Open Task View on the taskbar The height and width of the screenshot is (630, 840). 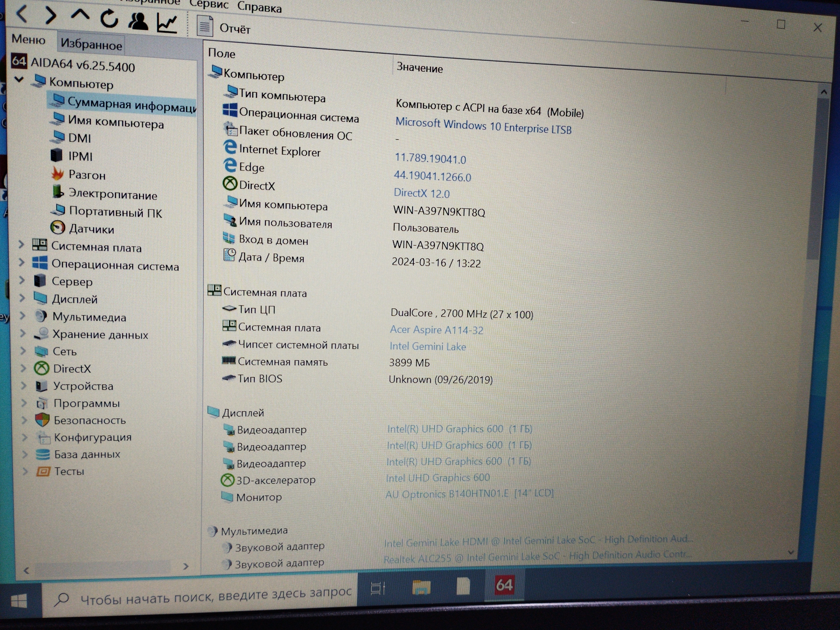pyautogui.click(x=378, y=588)
